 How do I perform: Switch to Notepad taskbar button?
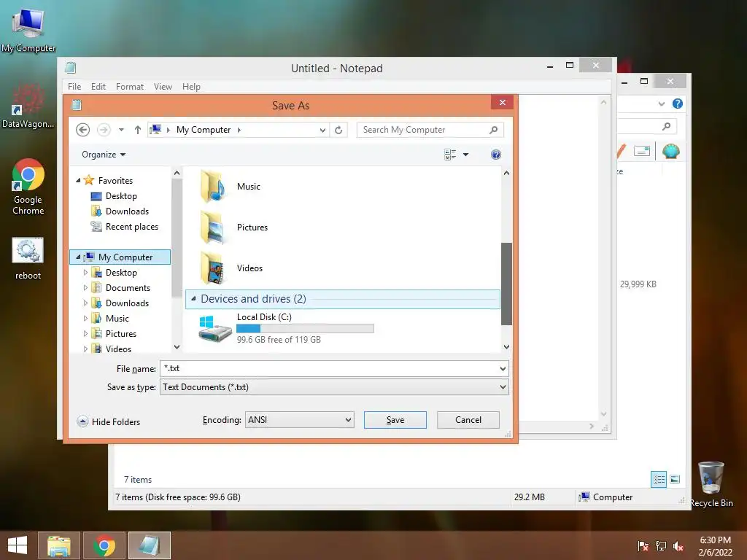149,545
